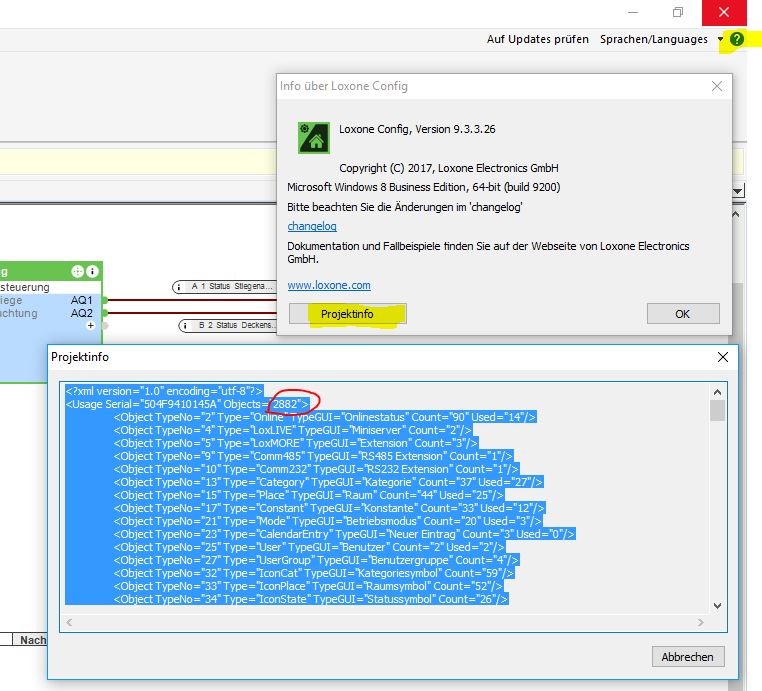Click the Projektinfo horizontal scroll right arrow

pyautogui.click(x=700, y=622)
